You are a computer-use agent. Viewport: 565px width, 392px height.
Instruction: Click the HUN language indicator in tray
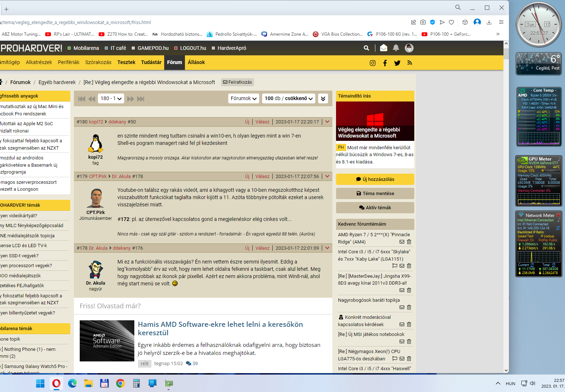pos(510,383)
